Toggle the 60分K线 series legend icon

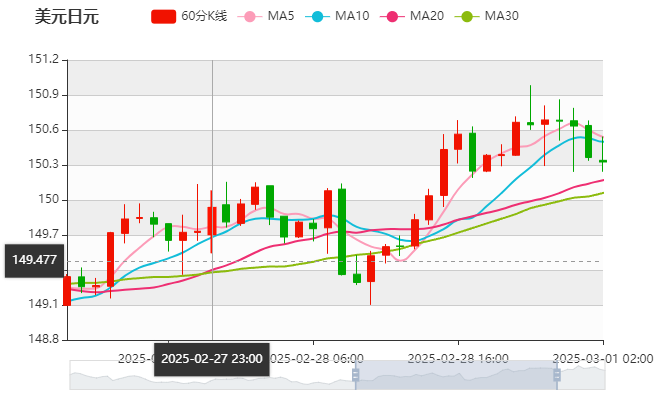164,16
